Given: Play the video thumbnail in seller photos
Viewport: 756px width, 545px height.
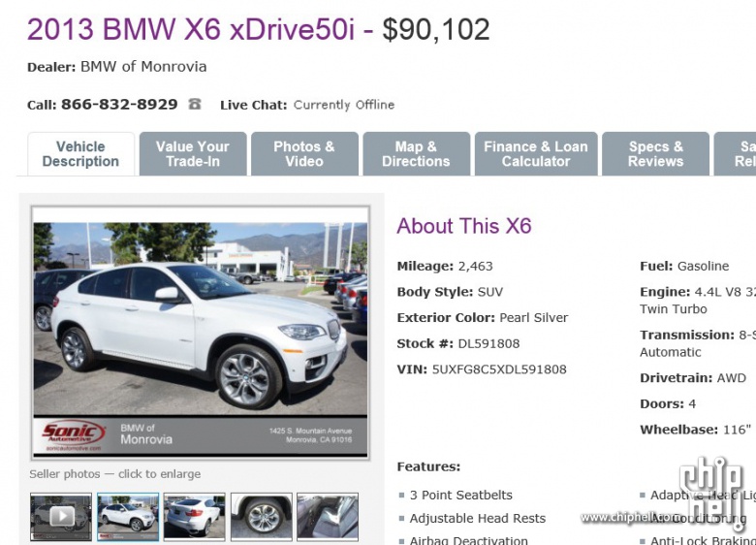Looking at the screenshot, I should point(61,517).
